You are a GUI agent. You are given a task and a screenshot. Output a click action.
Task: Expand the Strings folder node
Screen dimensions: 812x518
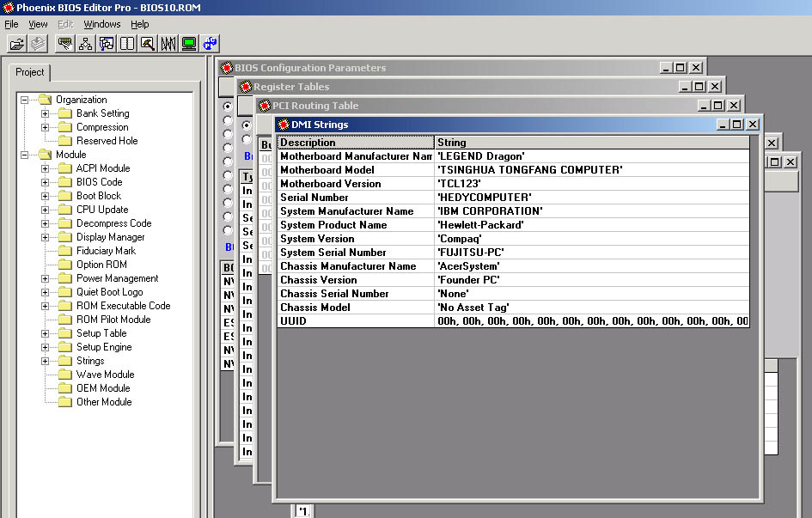click(46, 361)
